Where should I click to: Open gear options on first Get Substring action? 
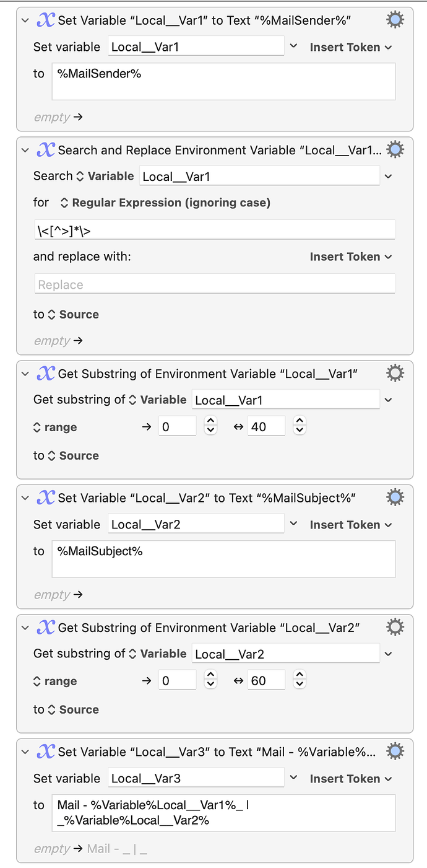395,372
